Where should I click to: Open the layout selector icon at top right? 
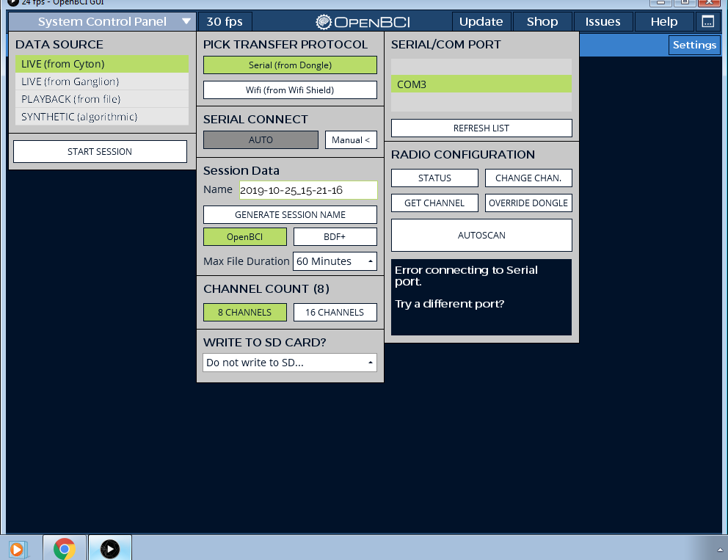coord(707,21)
